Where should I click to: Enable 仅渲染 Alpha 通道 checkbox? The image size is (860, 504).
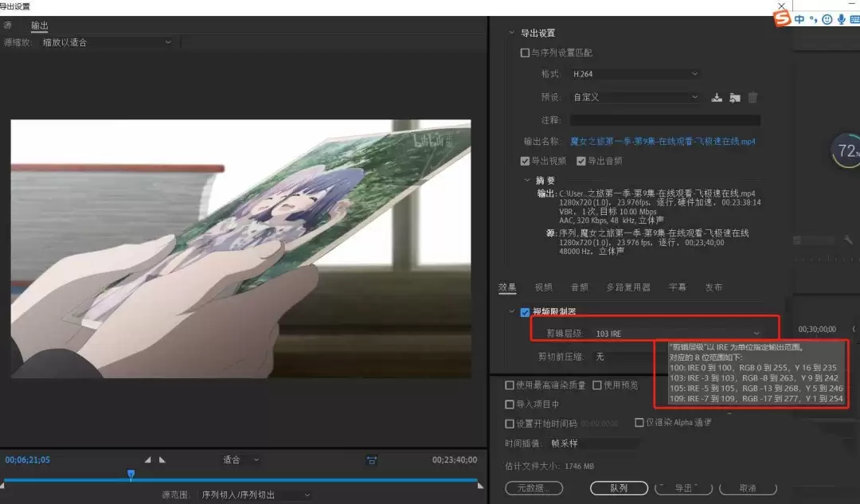pos(639,422)
